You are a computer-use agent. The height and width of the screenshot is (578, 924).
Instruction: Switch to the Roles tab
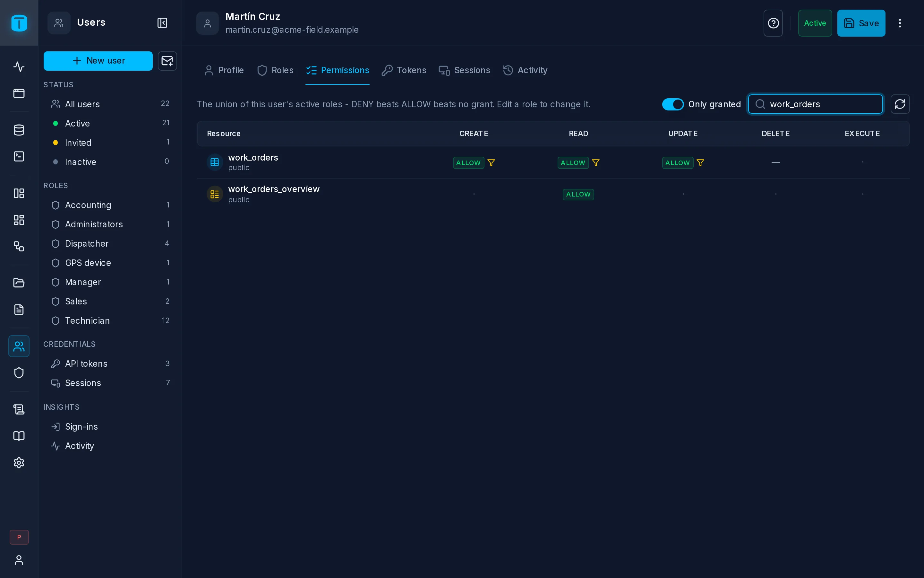[x=275, y=70]
